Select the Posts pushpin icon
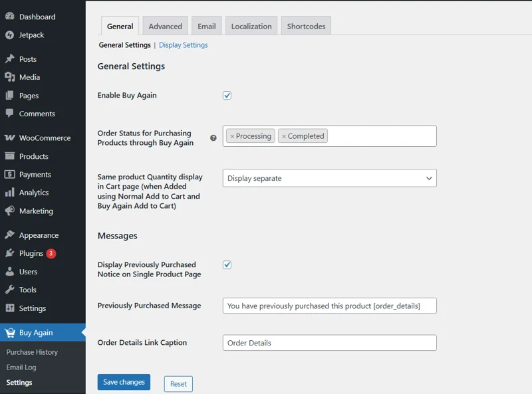532x394 pixels. pos(10,58)
